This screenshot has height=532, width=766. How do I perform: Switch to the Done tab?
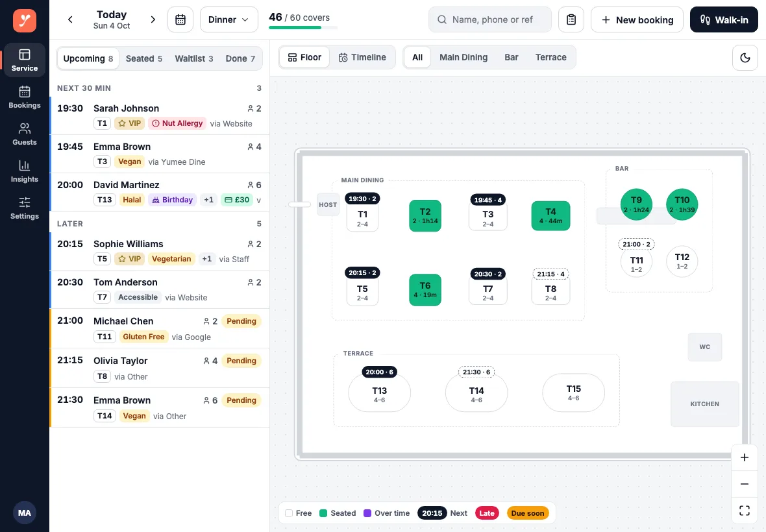point(240,58)
